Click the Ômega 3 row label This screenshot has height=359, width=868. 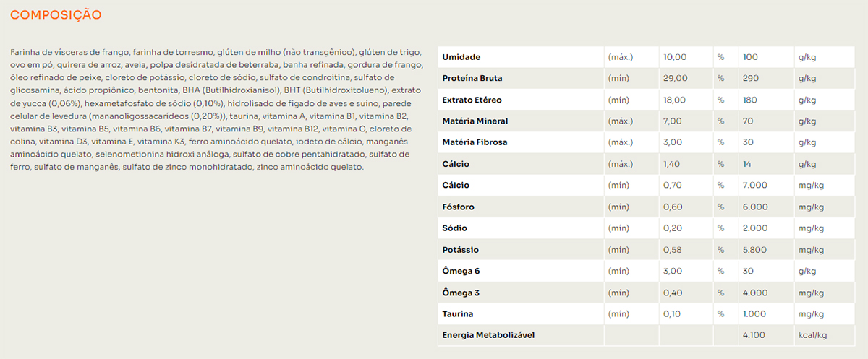click(x=461, y=293)
